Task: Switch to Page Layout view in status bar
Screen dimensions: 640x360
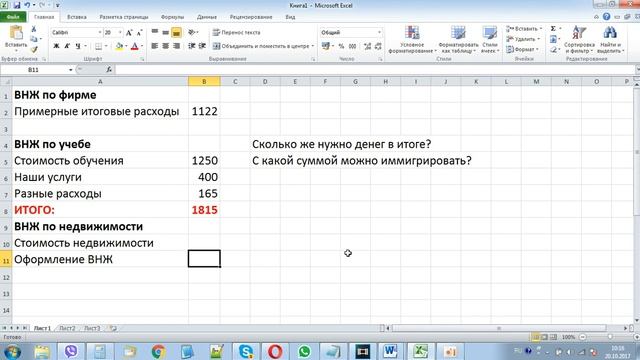Action: (544, 337)
